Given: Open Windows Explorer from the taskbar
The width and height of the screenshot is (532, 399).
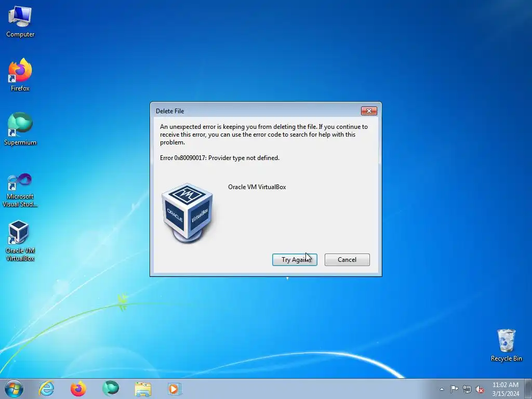Looking at the screenshot, I should click(143, 389).
